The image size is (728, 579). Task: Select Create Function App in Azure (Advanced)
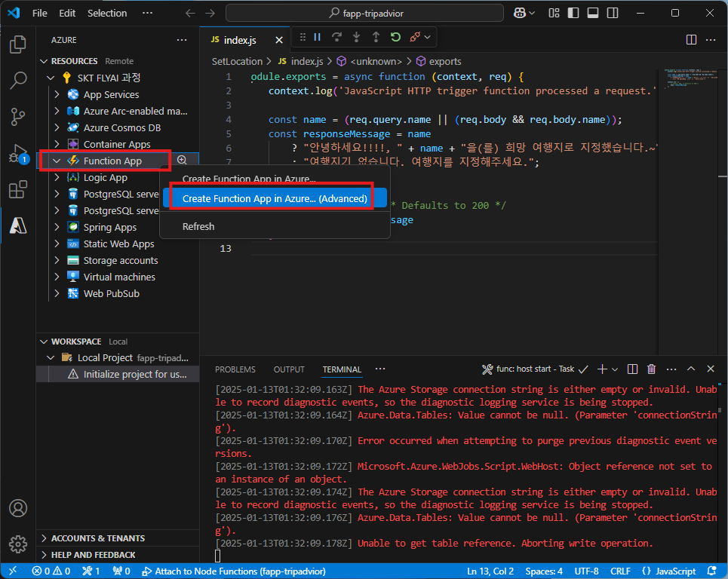coord(275,198)
